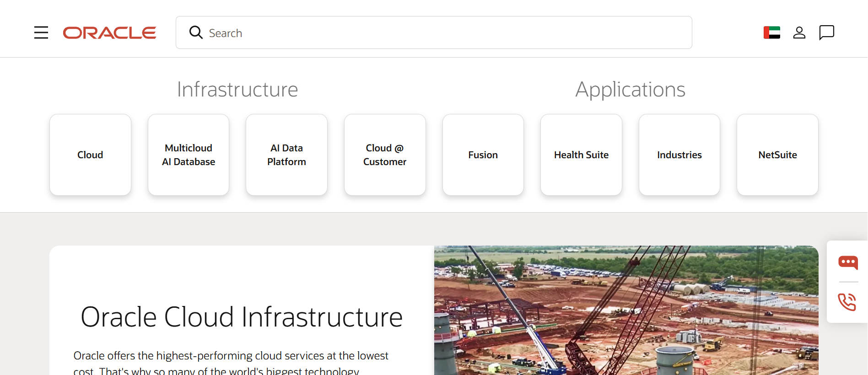Click the construction site video thumbnail
The width and height of the screenshot is (868, 375).
point(626,311)
